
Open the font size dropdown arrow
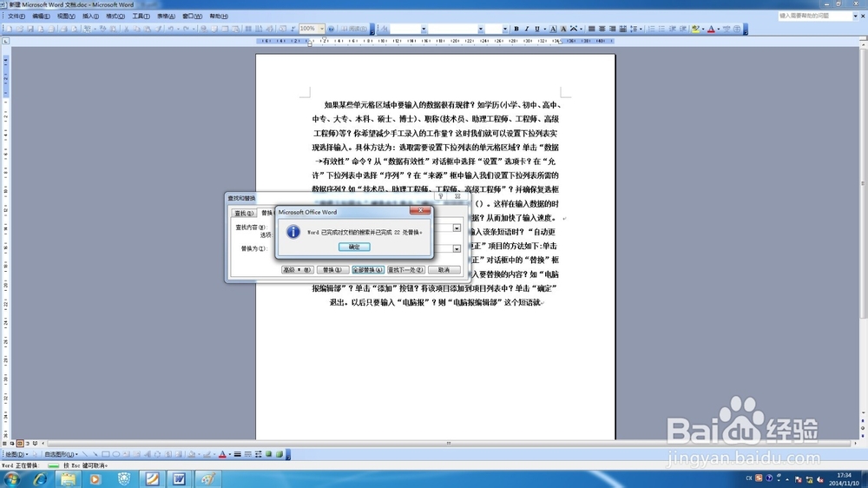tap(505, 29)
